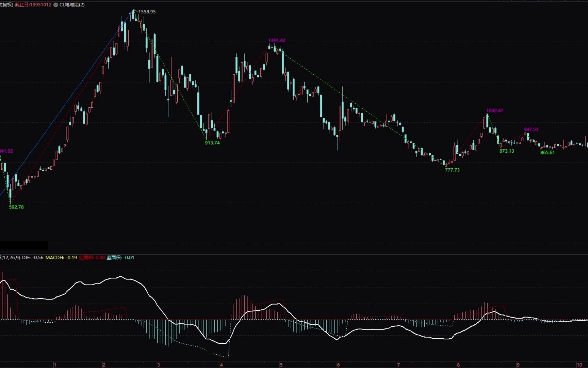Screen dimensions: 588x368
Task: Click the 1558.95 peak price label
Action: (147, 12)
